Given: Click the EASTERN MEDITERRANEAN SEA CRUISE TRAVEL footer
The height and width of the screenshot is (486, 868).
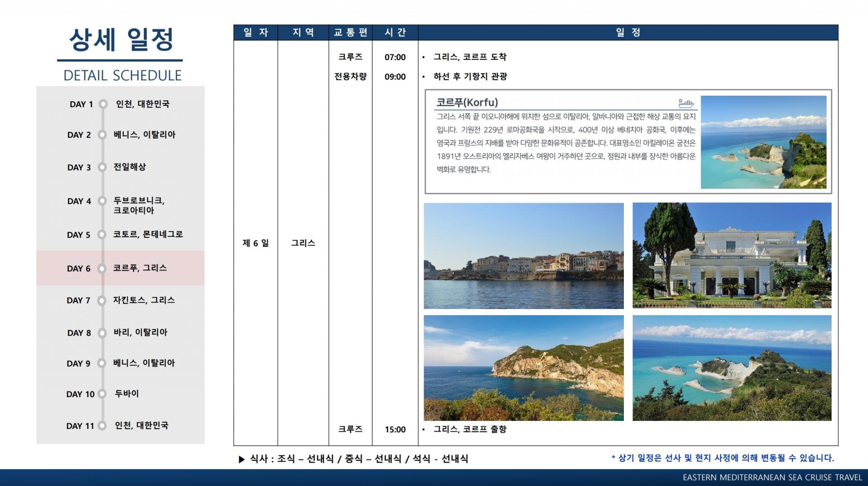Looking at the screenshot, I should tap(773, 477).
